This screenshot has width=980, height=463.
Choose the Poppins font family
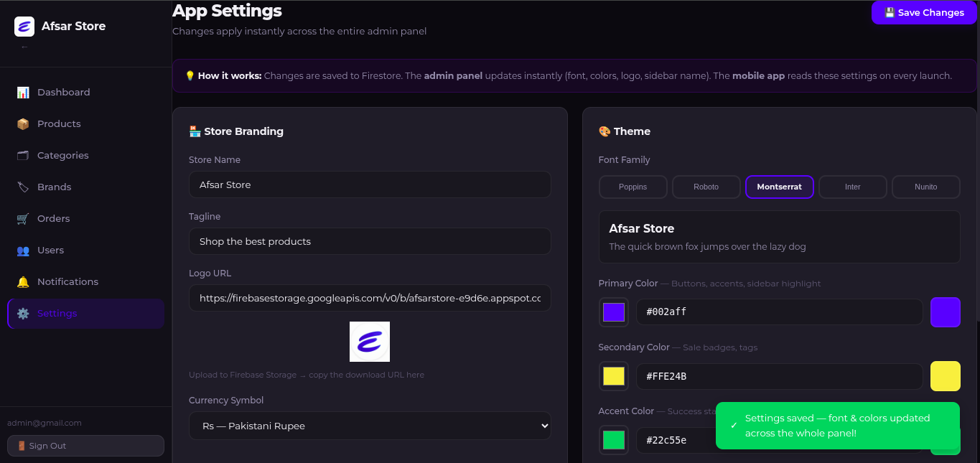pos(633,187)
